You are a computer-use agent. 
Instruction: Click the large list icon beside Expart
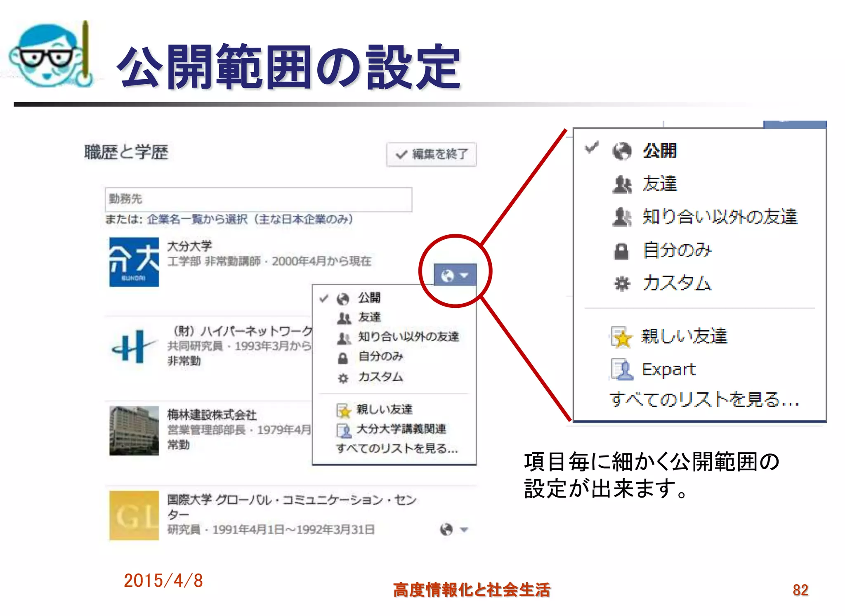(x=622, y=369)
